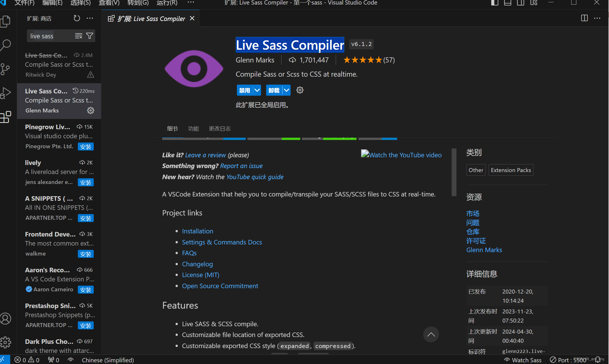Clear extension search results

point(78,36)
